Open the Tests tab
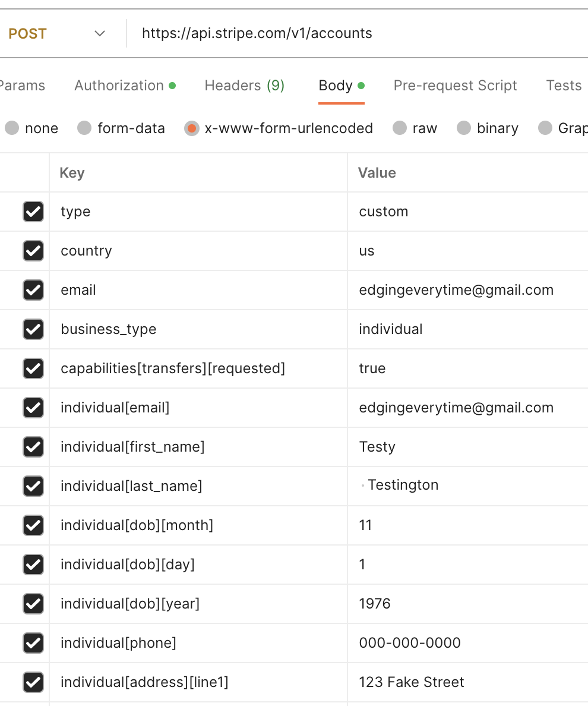The height and width of the screenshot is (706, 588). (x=564, y=86)
